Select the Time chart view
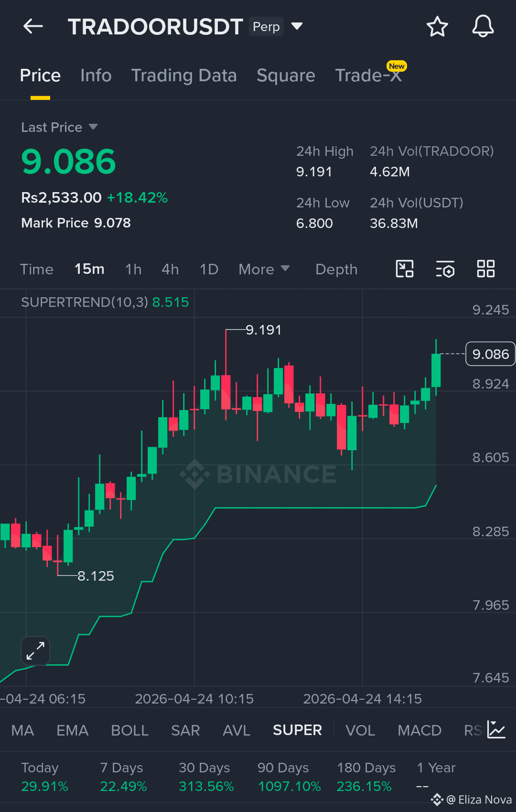Viewport: 516px width, 812px height. click(x=36, y=269)
